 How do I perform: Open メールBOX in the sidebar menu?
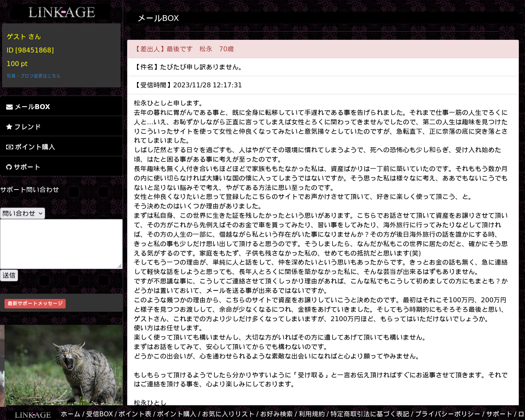pos(62,106)
